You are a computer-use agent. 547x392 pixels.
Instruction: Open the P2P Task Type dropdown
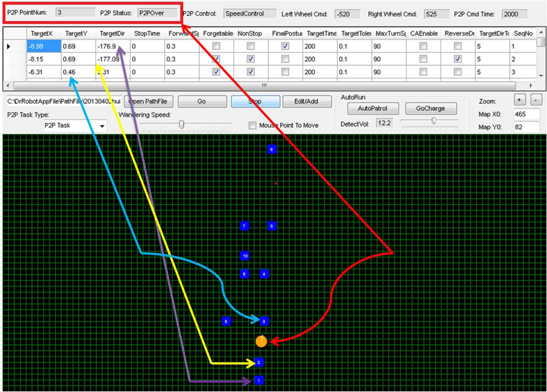(102, 126)
